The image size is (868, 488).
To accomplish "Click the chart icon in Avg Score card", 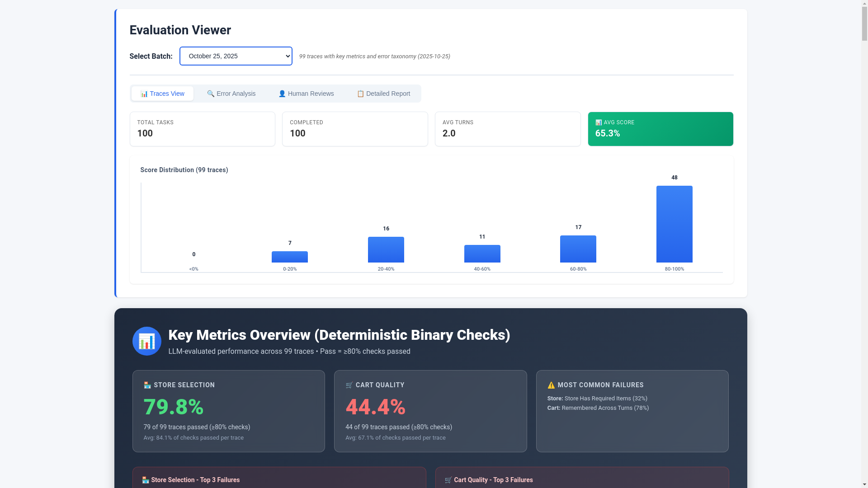I will point(599,122).
